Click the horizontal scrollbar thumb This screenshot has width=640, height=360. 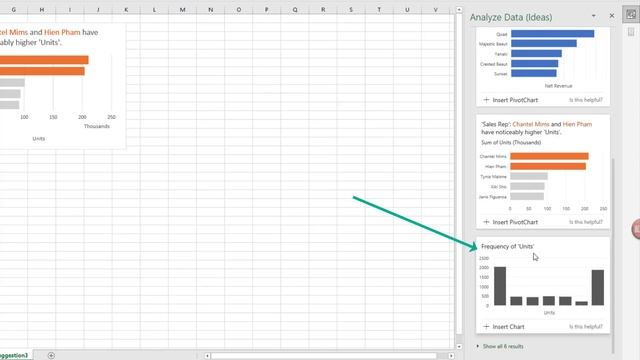click(x=324, y=356)
